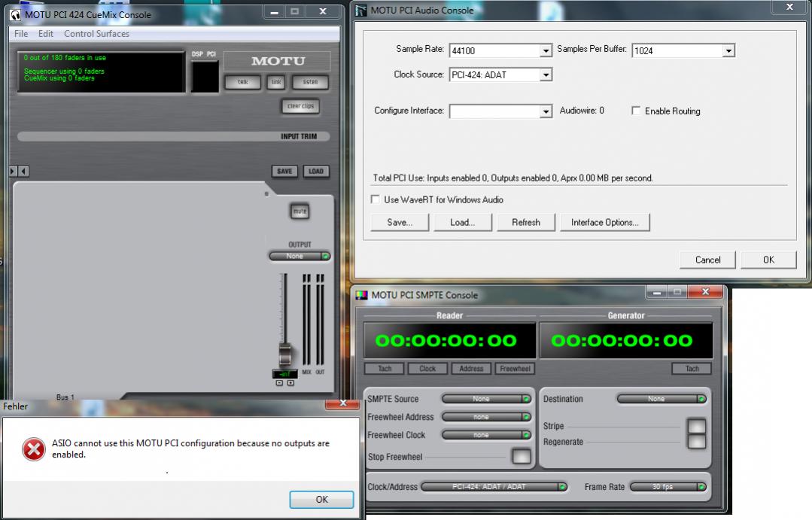Open the File menu in CueMix Console
Screen dimensions: 812x520
point(21,34)
